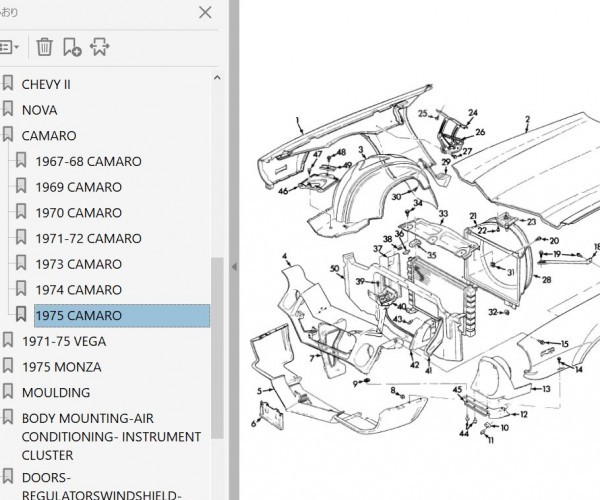Open the bookmark options dropdown menu
The height and width of the screenshot is (500, 600).
point(9,47)
